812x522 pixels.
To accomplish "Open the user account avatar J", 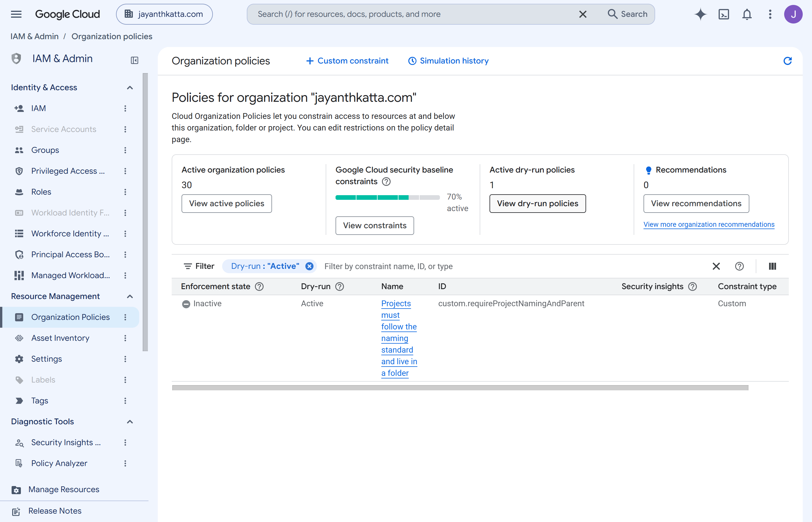I will pyautogui.click(x=793, y=14).
